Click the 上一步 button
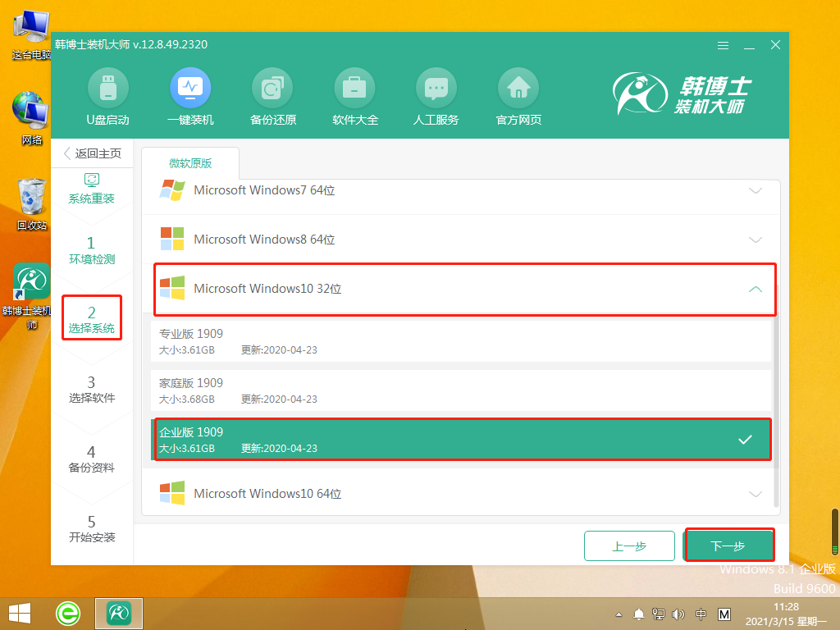840x630 pixels. point(629,545)
